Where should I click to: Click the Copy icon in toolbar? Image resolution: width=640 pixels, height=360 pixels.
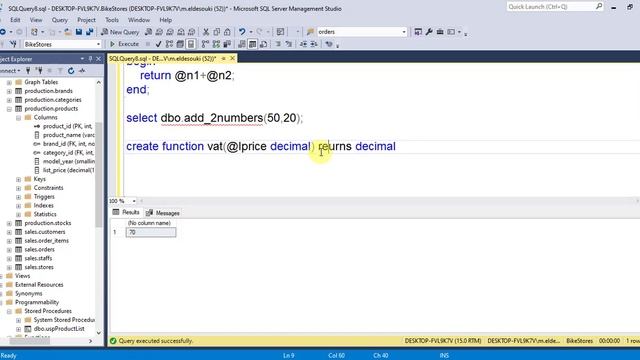point(217,32)
